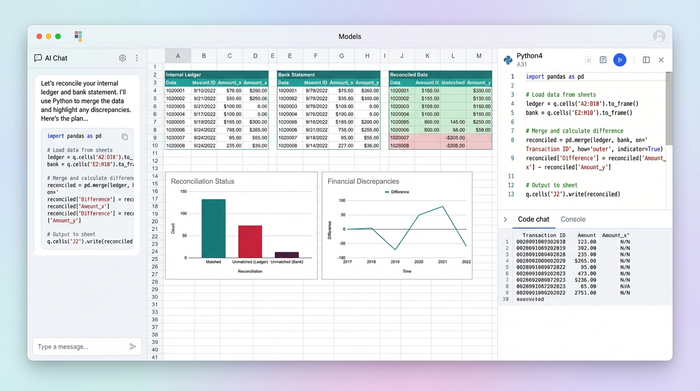
Task: Select column H header
Action: click(x=367, y=56)
